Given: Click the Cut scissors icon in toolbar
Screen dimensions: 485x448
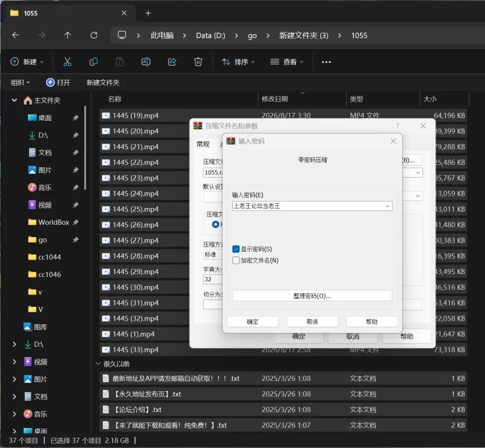Looking at the screenshot, I should 67,62.
